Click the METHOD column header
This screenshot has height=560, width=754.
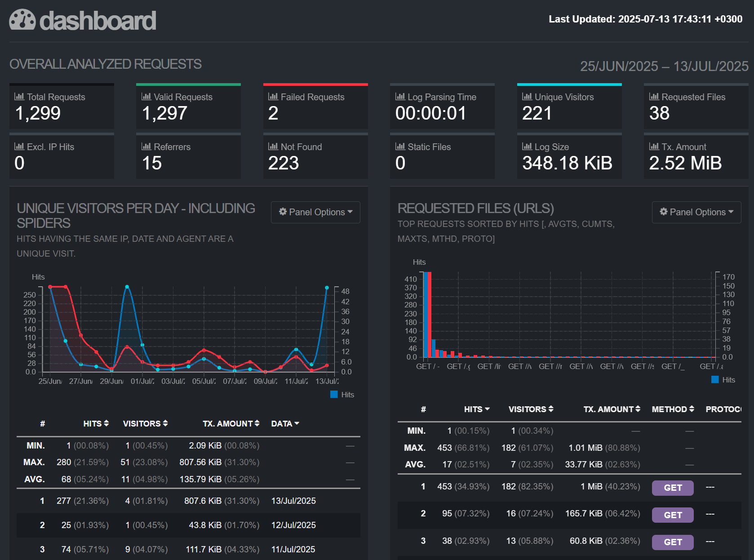(672, 409)
